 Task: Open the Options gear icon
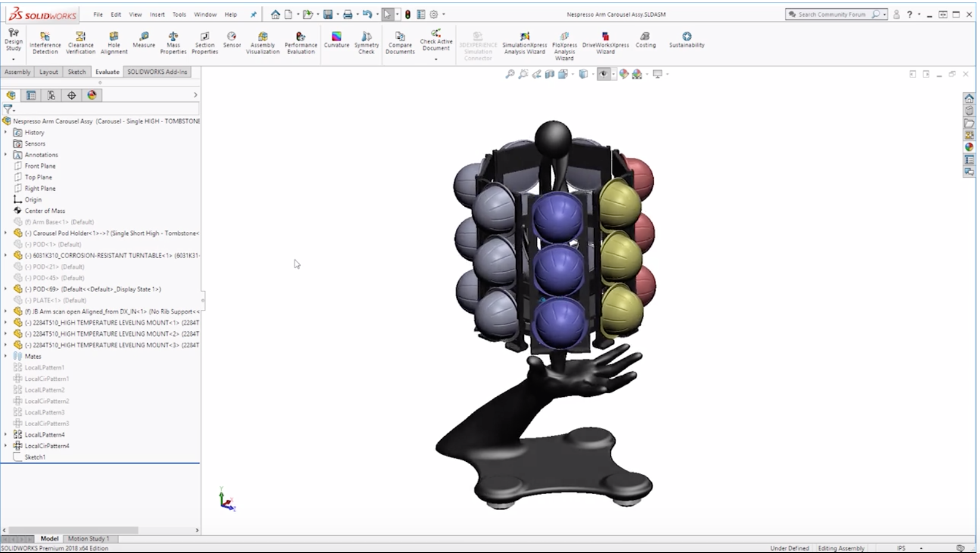pos(434,14)
